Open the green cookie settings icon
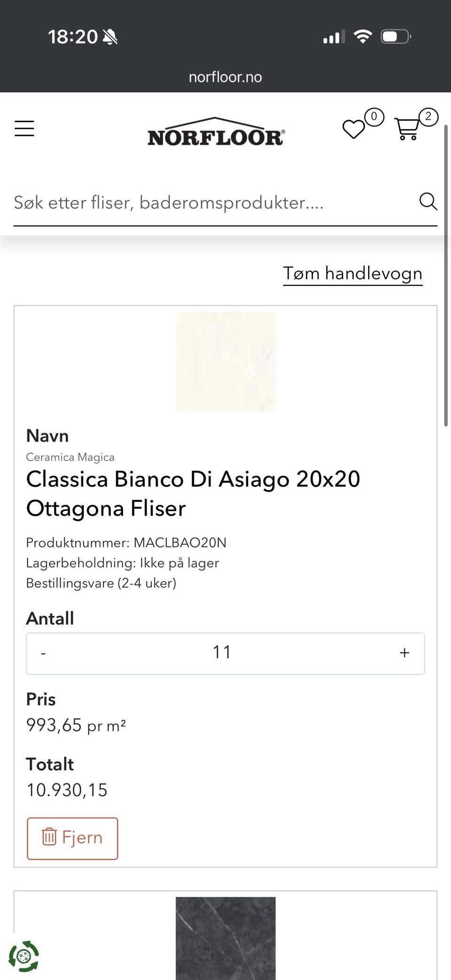This screenshot has height=980, width=451. tap(24, 956)
